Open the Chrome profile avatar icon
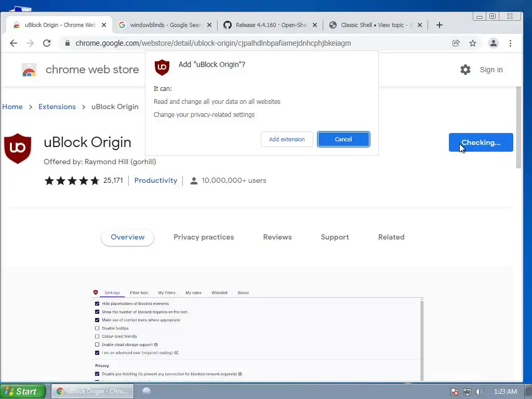532x399 pixels. click(x=494, y=43)
